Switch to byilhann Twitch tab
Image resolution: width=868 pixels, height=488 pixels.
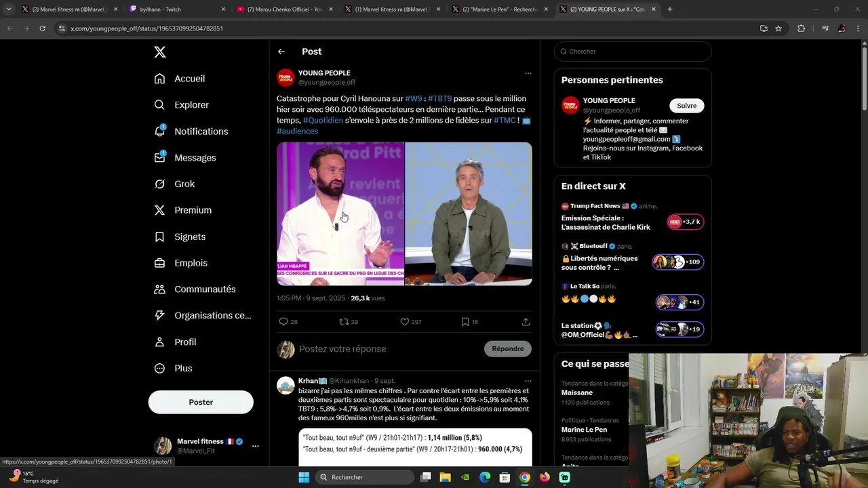pyautogui.click(x=178, y=9)
